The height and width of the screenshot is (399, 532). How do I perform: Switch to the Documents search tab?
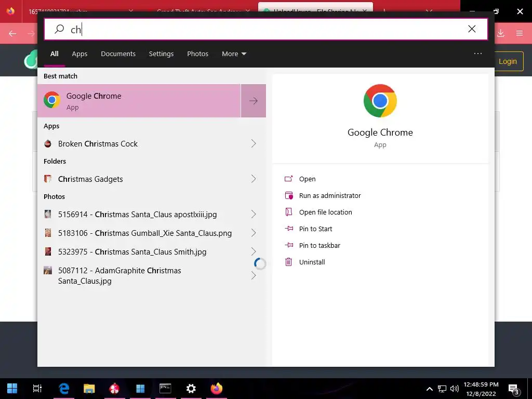click(x=118, y=54)
